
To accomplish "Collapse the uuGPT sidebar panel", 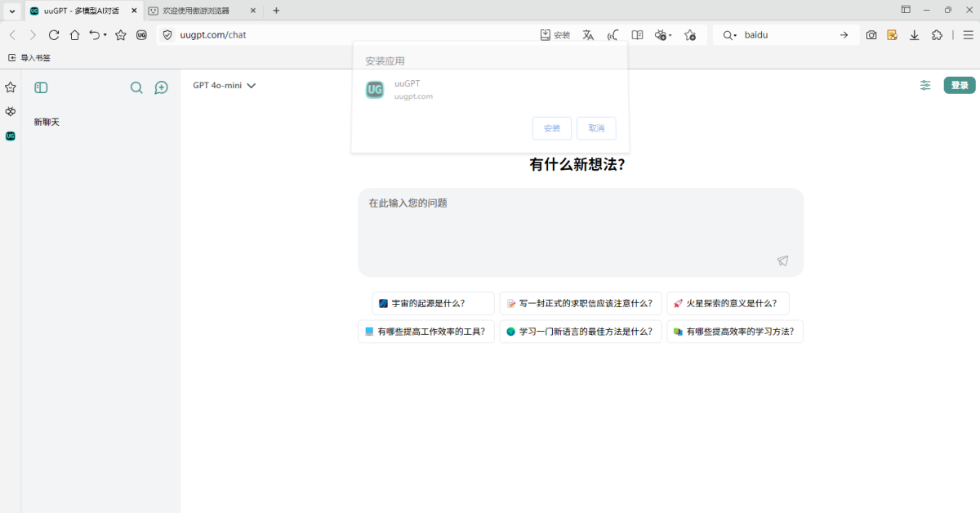I will point(41,87).
